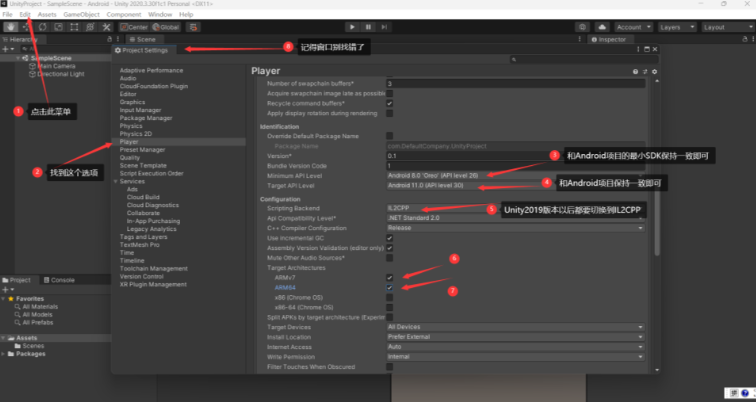The image size is (756, 402).
Task: Toggle the ARM64 architecture checkbox
Action: [389, 287]
